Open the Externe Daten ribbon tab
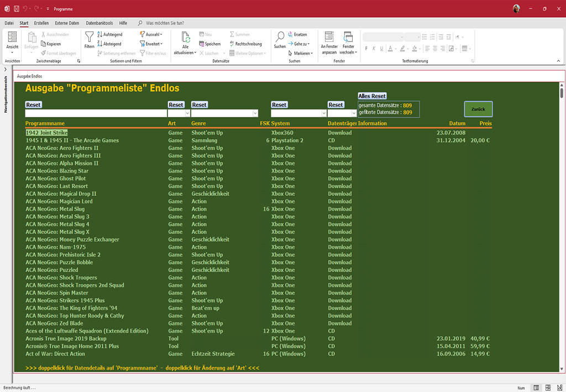This screenshot has width=566, height=392. point(67,23)
